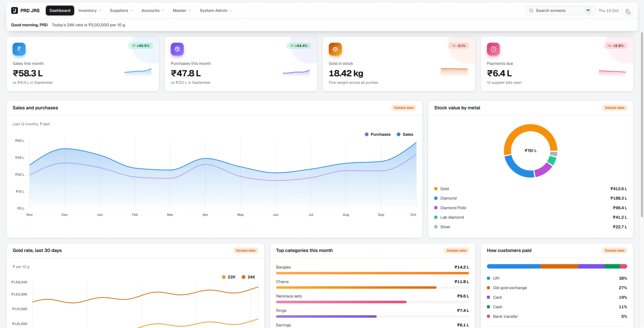Click the Gold legend swatch
The height and width of the screenshot is (328, 644).
coord(436,189)
